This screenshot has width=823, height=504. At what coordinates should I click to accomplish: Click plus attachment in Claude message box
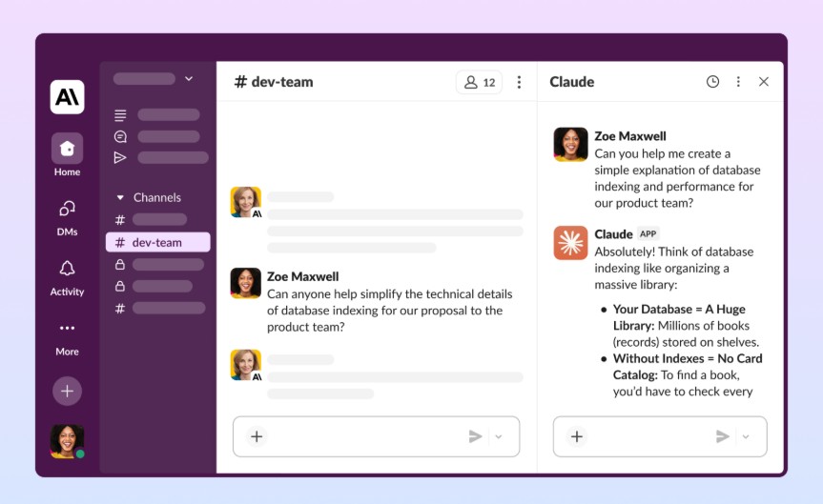577,436
